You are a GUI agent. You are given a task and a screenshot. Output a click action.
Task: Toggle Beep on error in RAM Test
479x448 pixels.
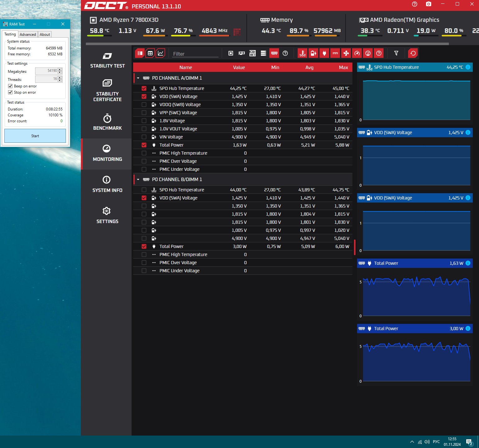(10, 86)
